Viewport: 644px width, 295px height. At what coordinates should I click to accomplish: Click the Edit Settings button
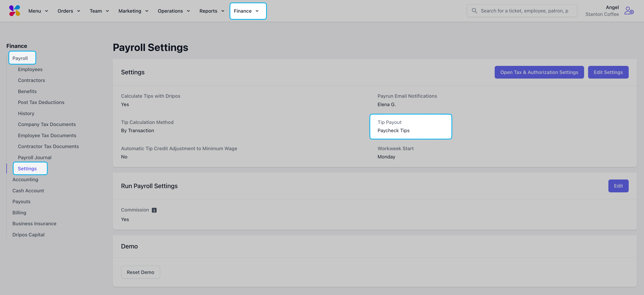coord(608,72)
